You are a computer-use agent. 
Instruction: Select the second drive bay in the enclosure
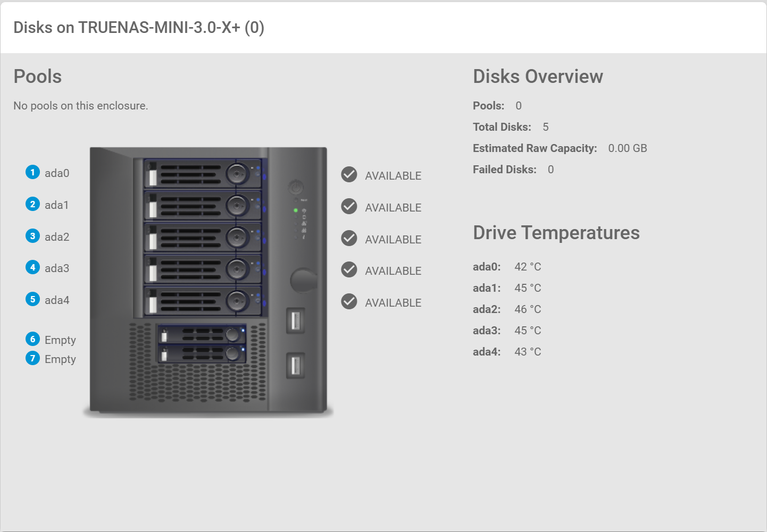203,205
